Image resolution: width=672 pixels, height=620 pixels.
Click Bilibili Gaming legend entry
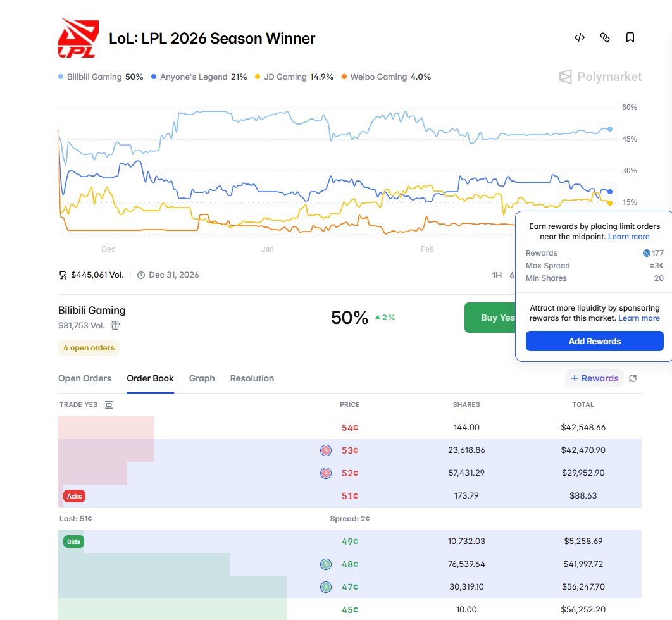tap(101, 77)
